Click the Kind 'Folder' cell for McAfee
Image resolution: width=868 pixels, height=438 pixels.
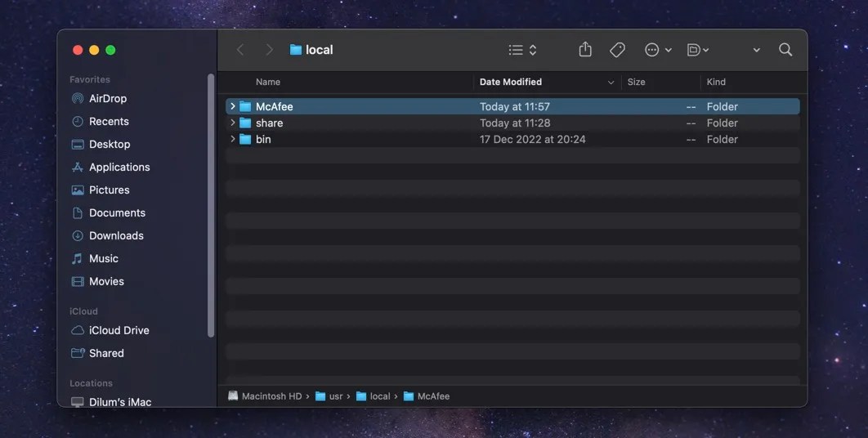tap(722, 106)
